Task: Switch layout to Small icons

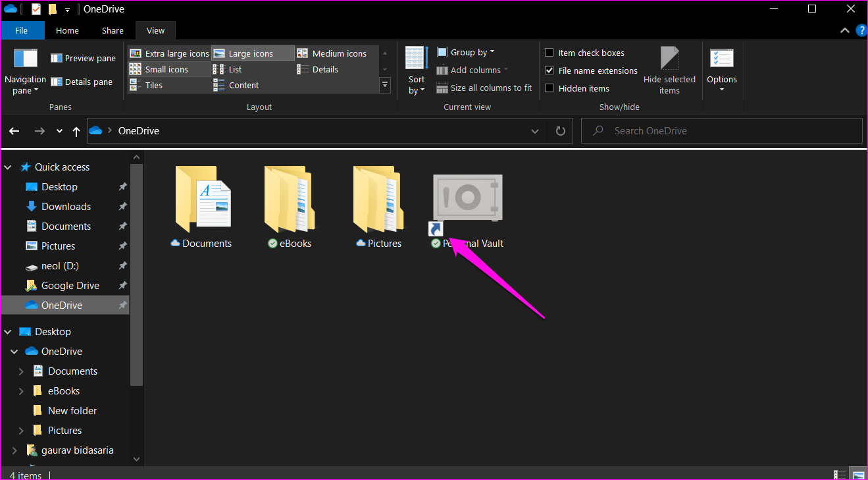Action: click(169, 69)
